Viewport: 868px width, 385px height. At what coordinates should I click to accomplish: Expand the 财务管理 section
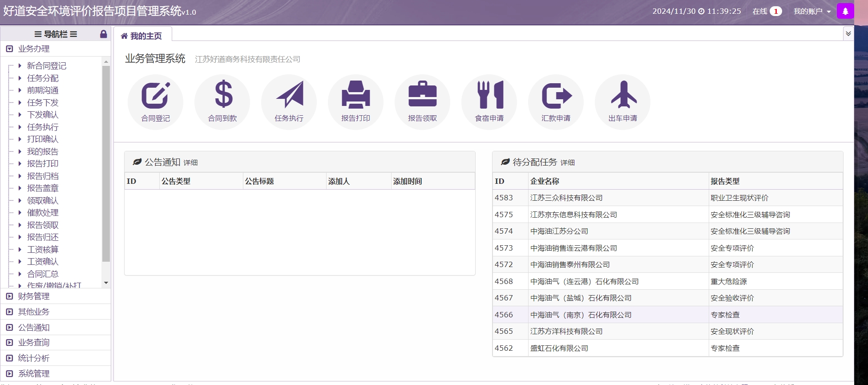34,296
